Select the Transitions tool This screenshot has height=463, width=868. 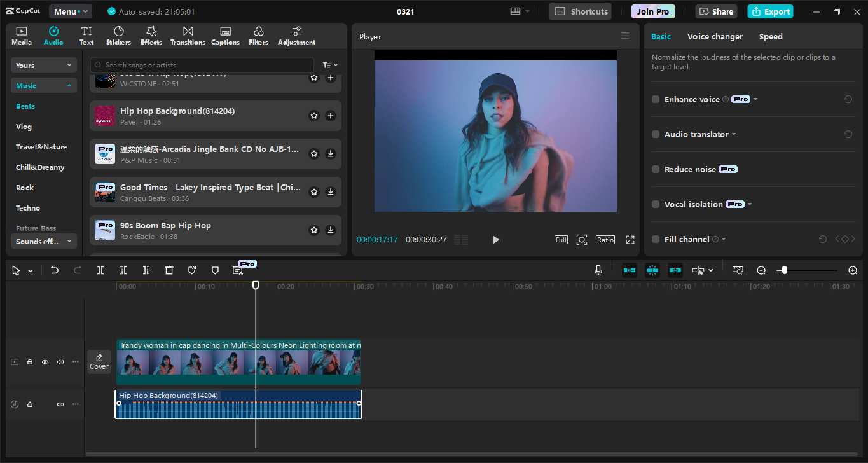pos(187,35)
